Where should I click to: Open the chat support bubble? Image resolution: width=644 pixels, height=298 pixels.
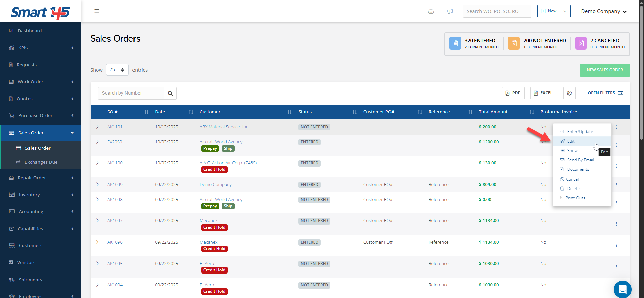tap(623, 289)
